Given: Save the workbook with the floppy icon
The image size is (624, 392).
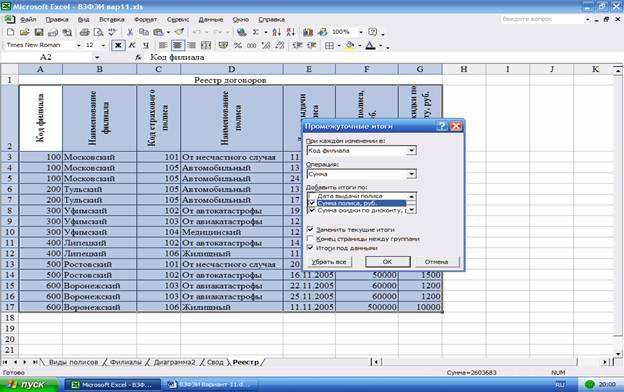Looking at the screenshot, I should [39, 32].
